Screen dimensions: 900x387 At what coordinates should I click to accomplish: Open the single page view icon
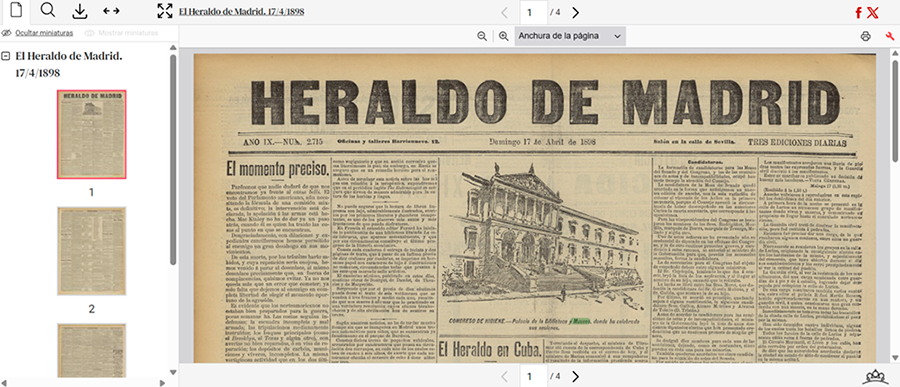pyautogui.click(x=17, y=11)
